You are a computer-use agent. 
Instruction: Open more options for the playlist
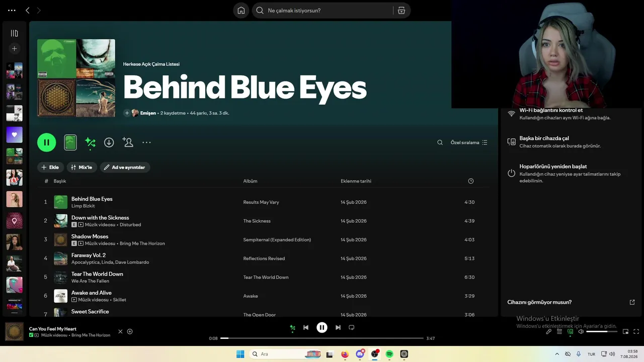click(146, 142)
